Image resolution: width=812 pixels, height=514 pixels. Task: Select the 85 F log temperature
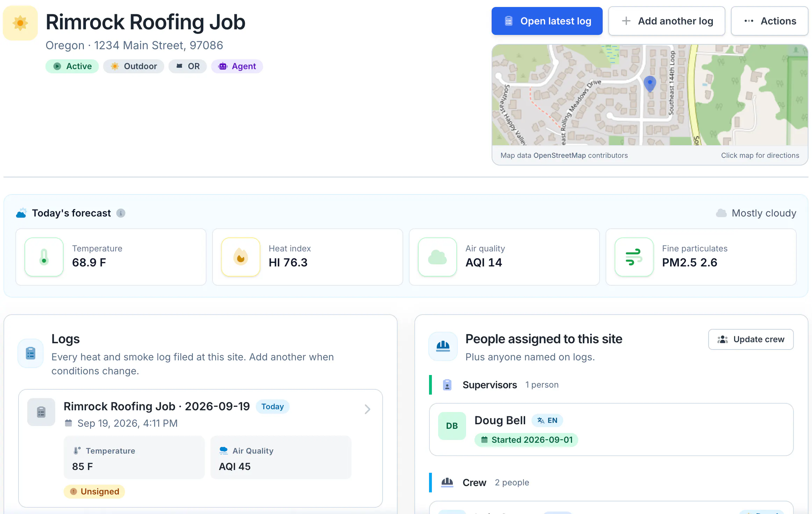82,467
